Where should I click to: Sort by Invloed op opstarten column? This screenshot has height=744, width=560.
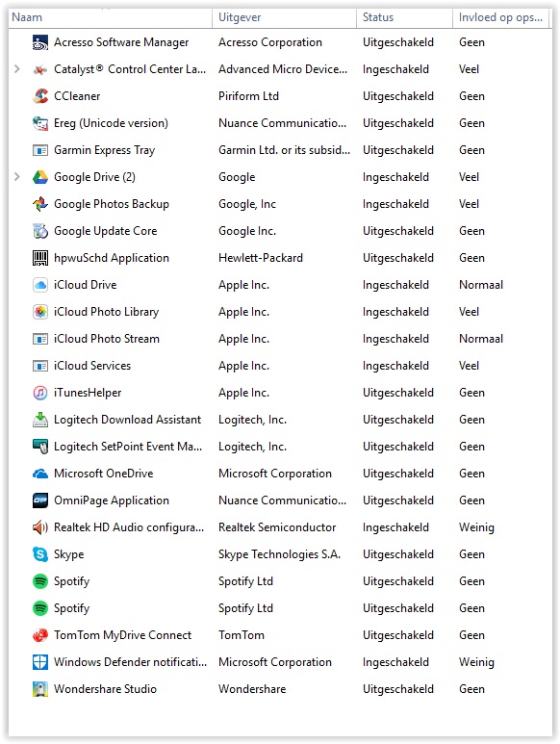click(500, 17)
